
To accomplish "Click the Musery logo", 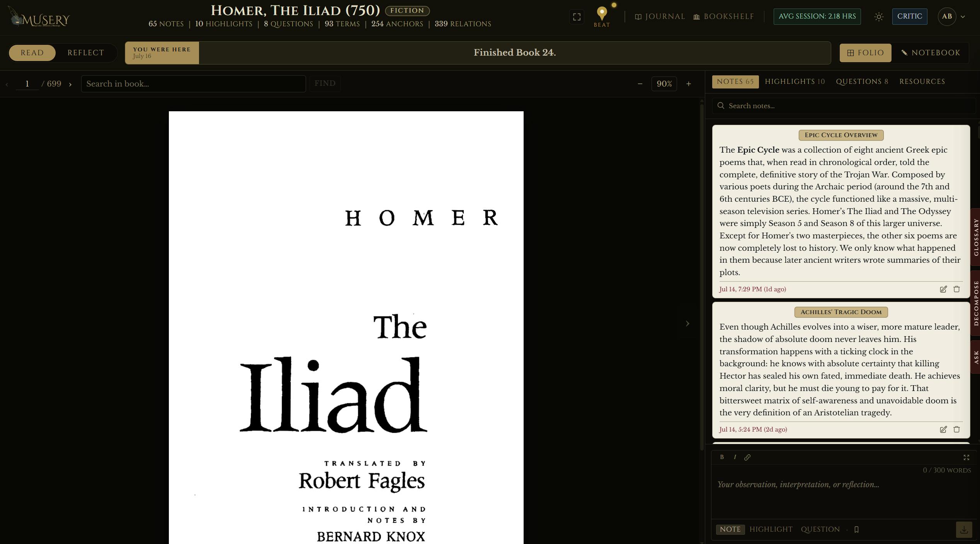I will point(39,17).
